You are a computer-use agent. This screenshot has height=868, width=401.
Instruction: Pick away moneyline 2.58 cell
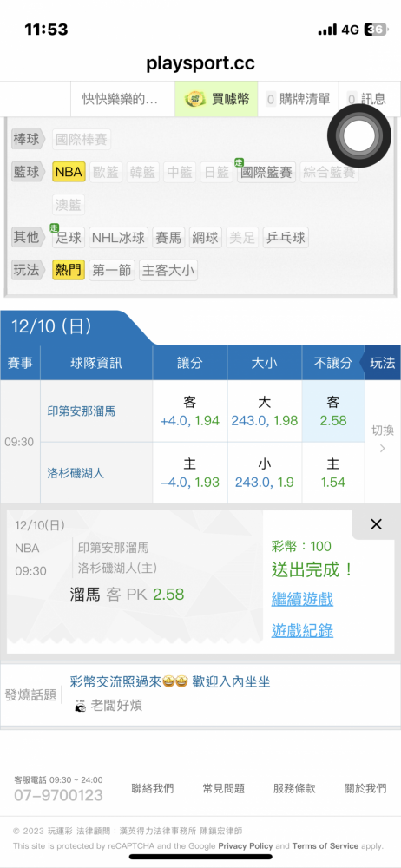[x=333, y=411]
